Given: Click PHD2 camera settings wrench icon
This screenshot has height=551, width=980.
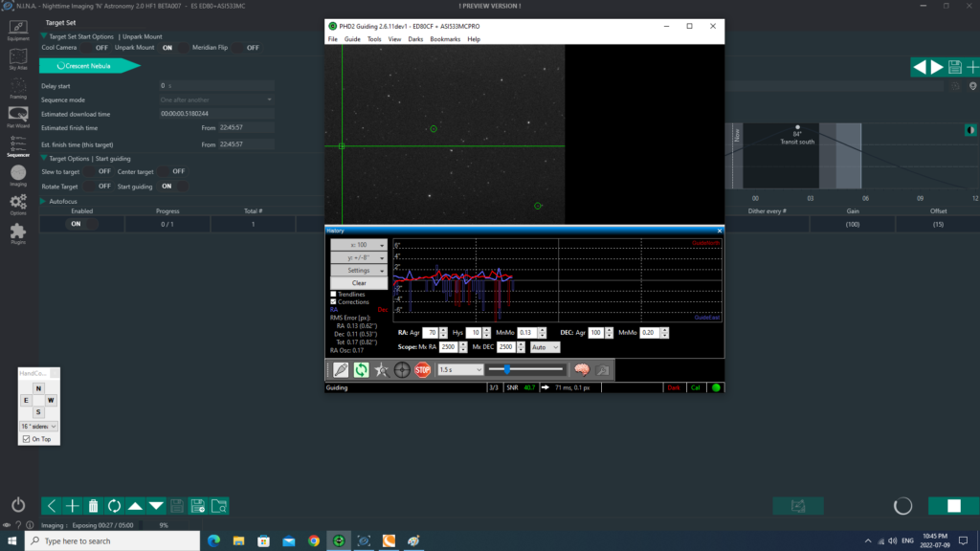Looking at the screenshot, I should coord(603,370).
